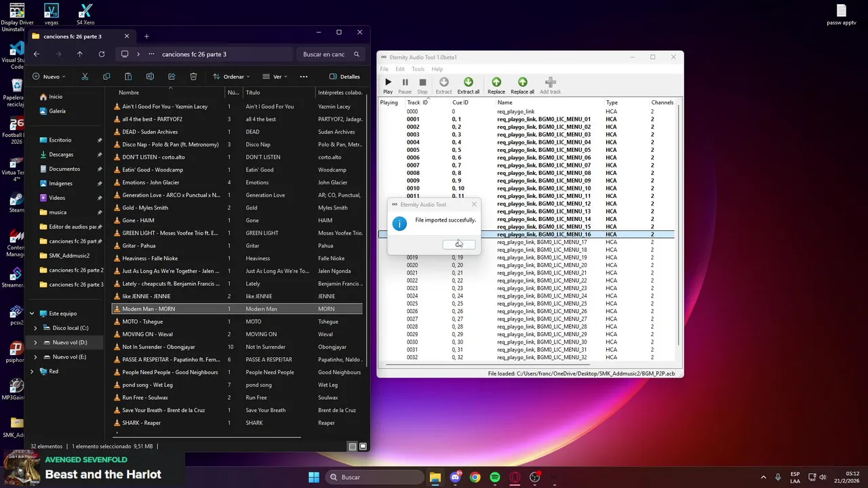The height and width of the screenshot is (488, 868).
Task: Open the Tools menu in Eternity Audio Tool
Action: (418, 69)
